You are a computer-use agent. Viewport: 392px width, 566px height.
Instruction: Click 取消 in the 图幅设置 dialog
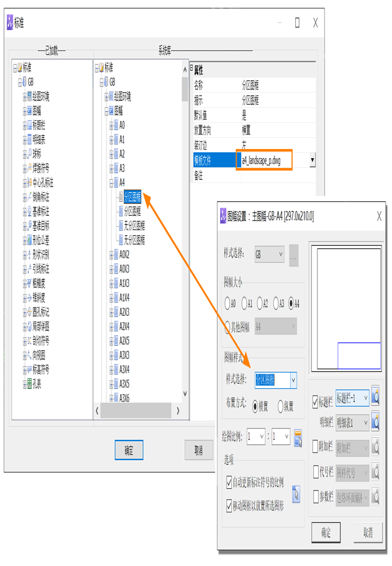click(x=368, y=532)
